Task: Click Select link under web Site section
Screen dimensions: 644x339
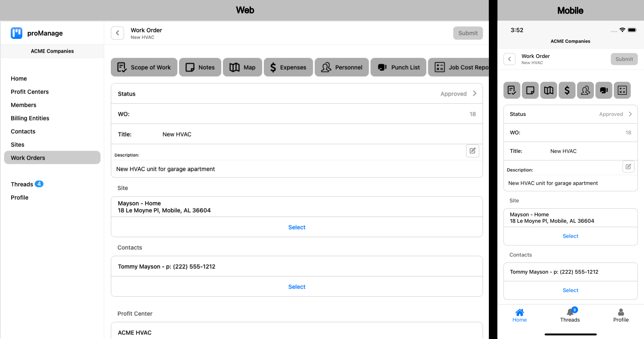Action: tap(297, 227)
